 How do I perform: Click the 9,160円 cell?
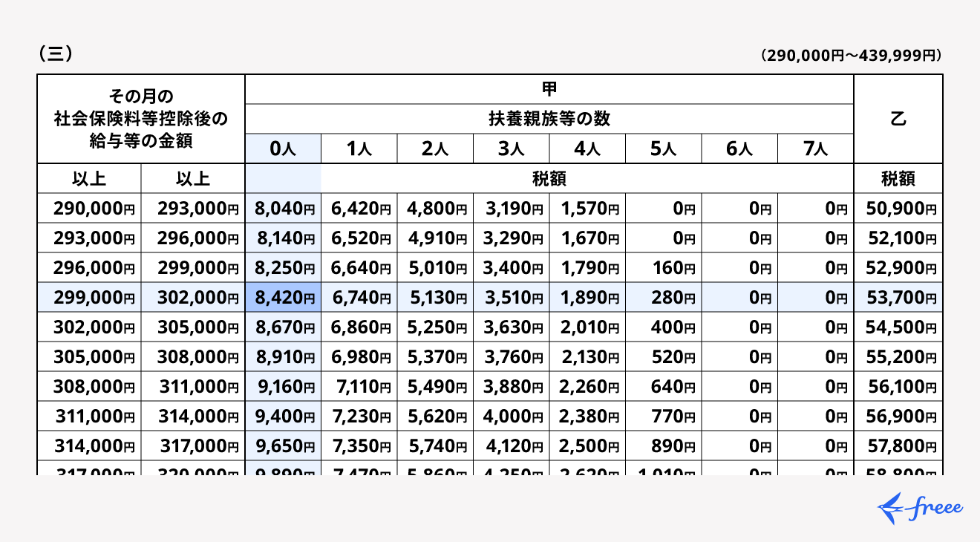click(x=283, y=387)
